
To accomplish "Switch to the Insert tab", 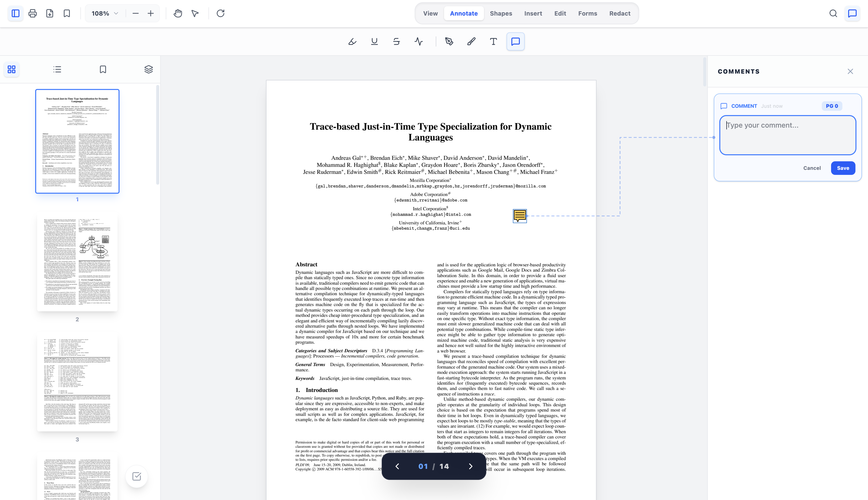I will click(x=533, y=13).
